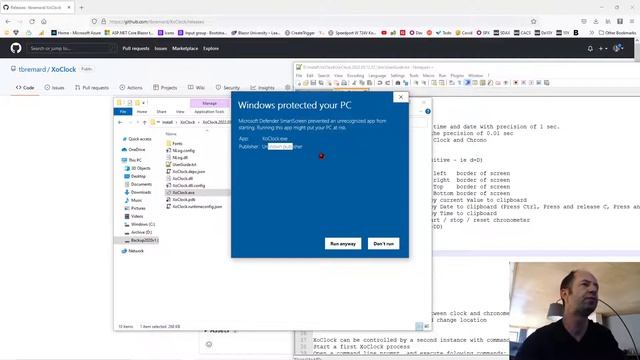Bookmark this page with star icon

(x=533, y=21)
